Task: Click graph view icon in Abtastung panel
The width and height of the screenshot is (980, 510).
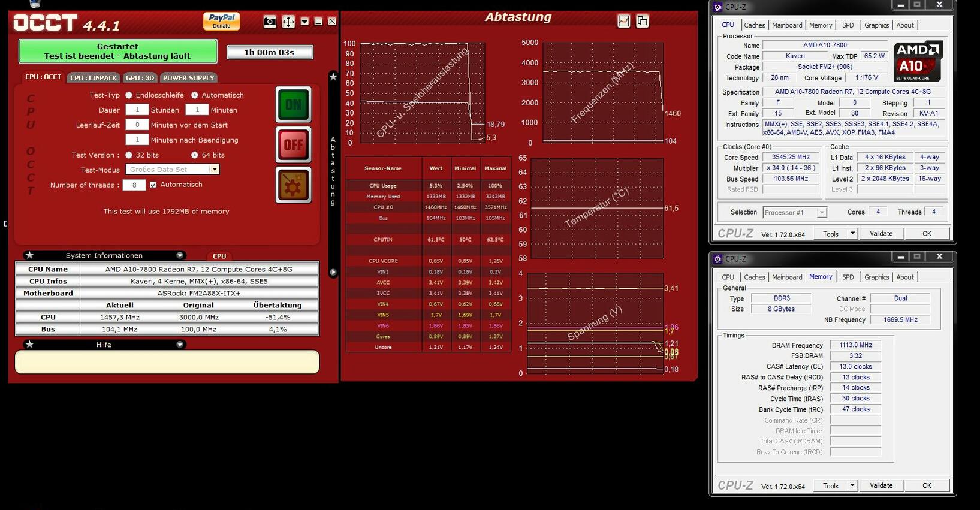Action: click(x=624, y=21)
